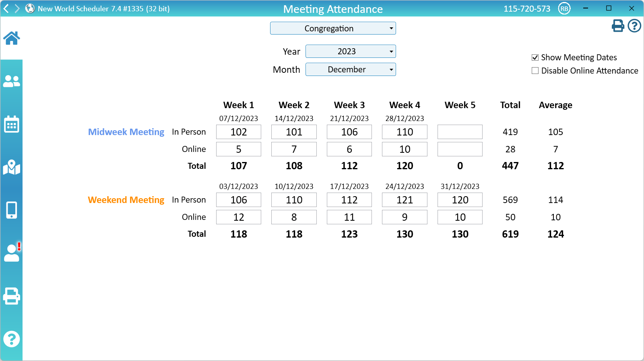Image resolution: width=644 pixels, height=361 pixels.
Task: Open the Territory map sidebar icon
Action: click(x=11, y=167)
